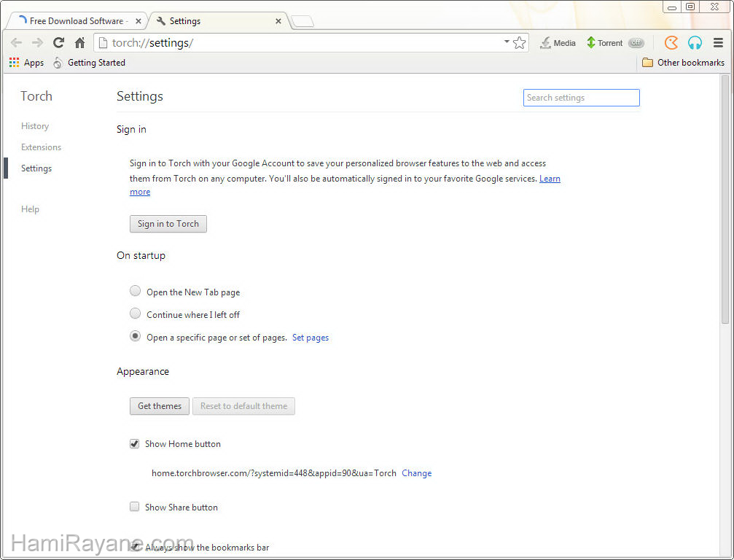Open Help in the sidebar

pos(30,209)
